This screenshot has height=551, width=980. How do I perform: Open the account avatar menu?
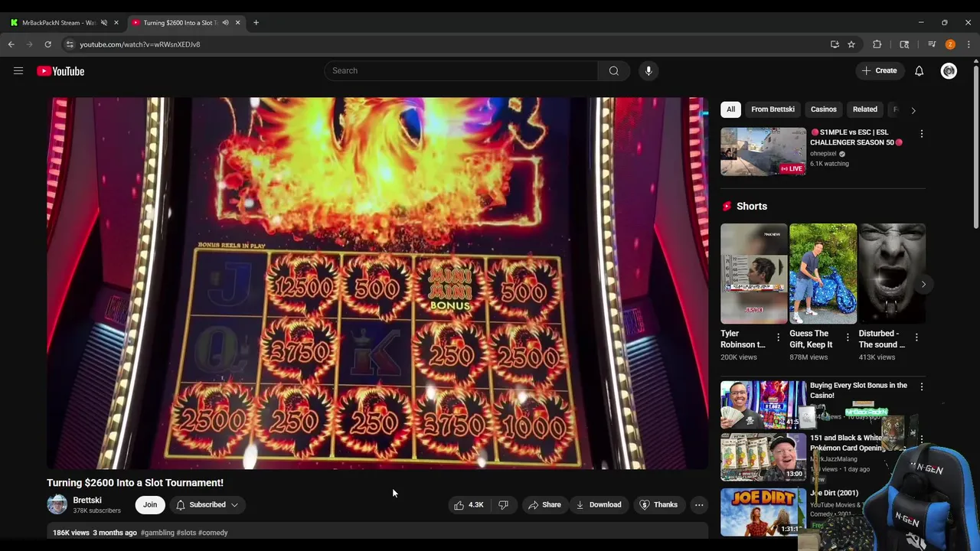[x=949, y=71]
